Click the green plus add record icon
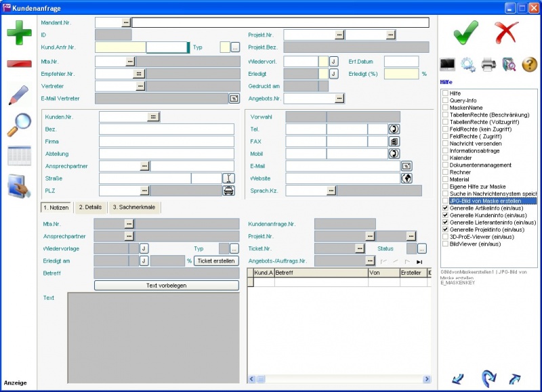 tap(19, 32)
